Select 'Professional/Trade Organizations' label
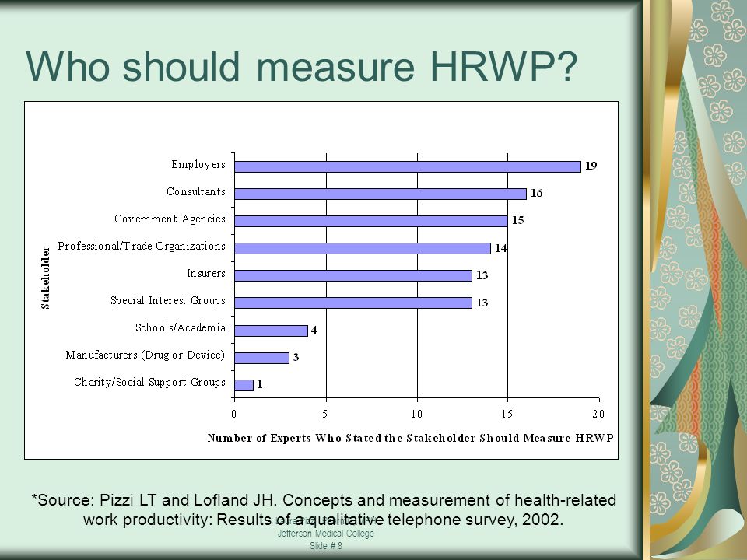This screenshot has height=560, width=747. pyautogui.click(x=142, y=247)
